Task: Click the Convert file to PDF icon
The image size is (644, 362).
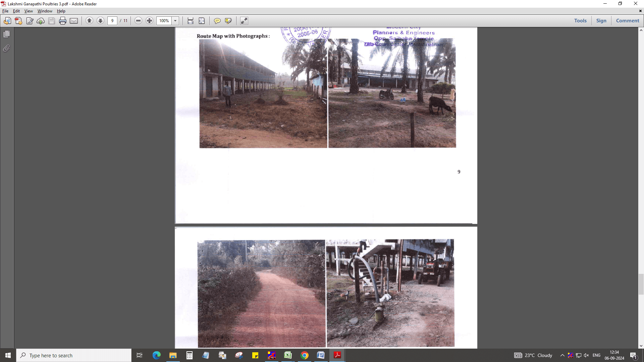Action: [18, 21]
